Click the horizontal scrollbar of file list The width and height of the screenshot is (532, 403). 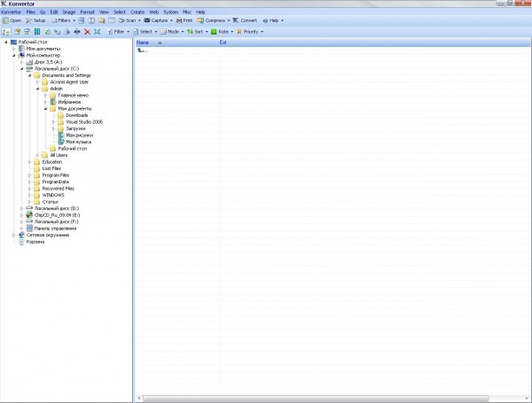coord(316,399)
